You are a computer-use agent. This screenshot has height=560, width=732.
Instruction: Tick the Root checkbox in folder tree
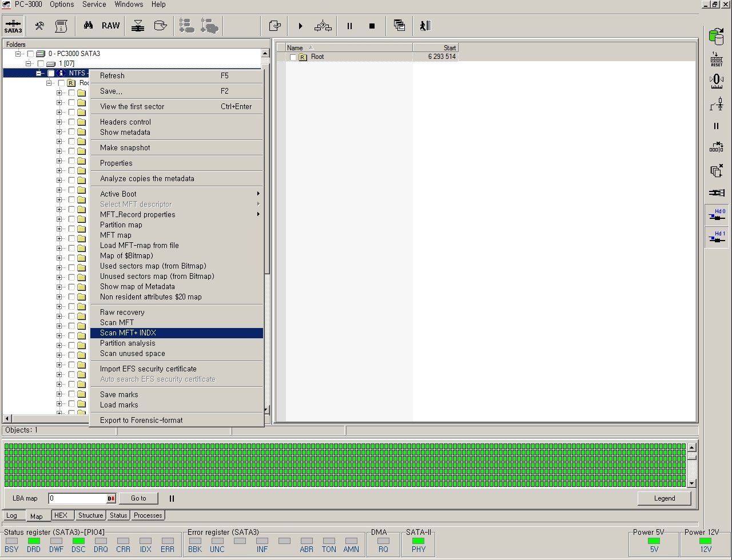click(x=61, y=83)
